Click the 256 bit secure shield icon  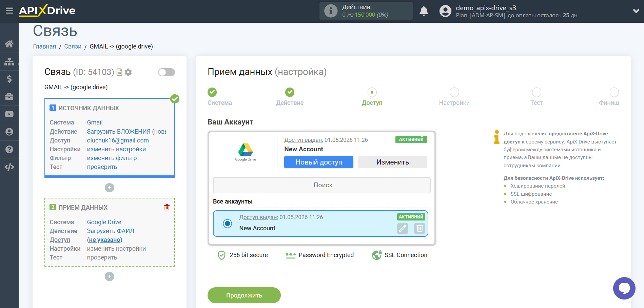tap(221, 255)
